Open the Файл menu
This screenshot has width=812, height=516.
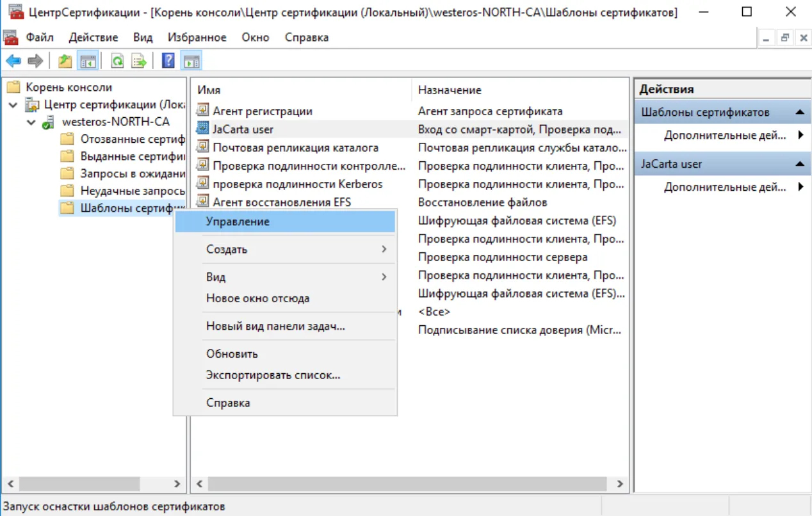tap(40, 37)
